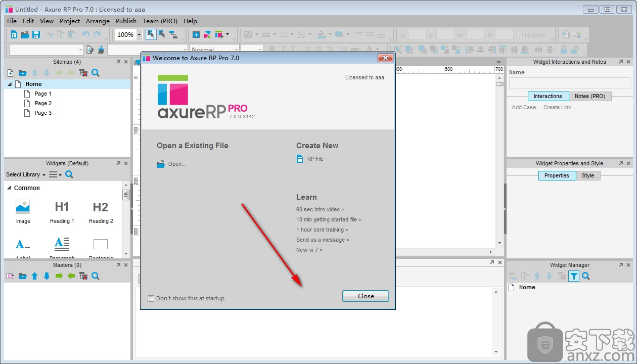Add a folder in the Sitemap panel
This screenshot has width=637, height=364.
tap(22, 73)
